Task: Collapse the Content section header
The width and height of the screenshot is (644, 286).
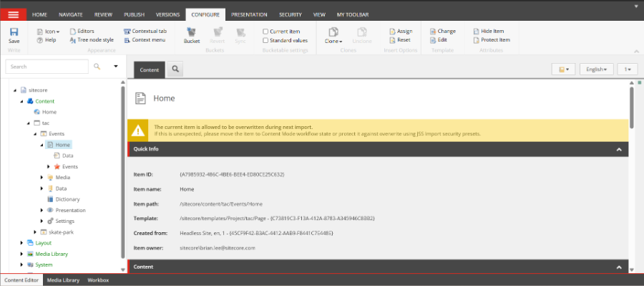Action: 619,267
